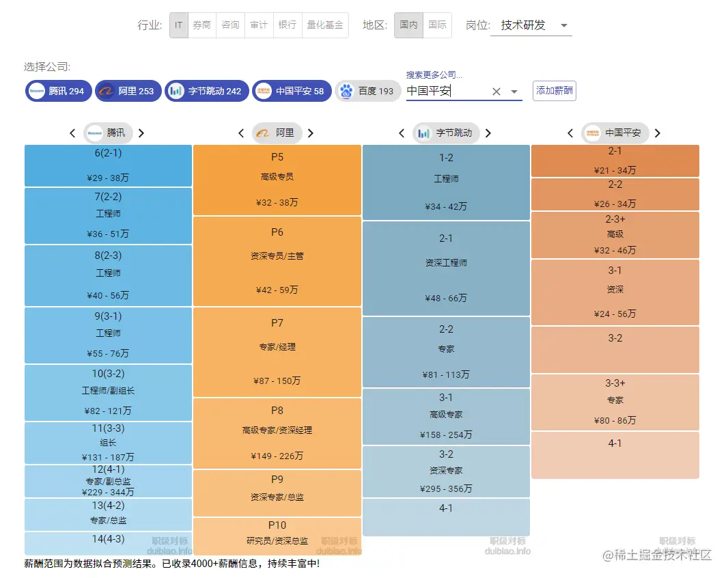
Task: Open Tencent 12(4-1) 专家/副总监 block
Action: 108,481
